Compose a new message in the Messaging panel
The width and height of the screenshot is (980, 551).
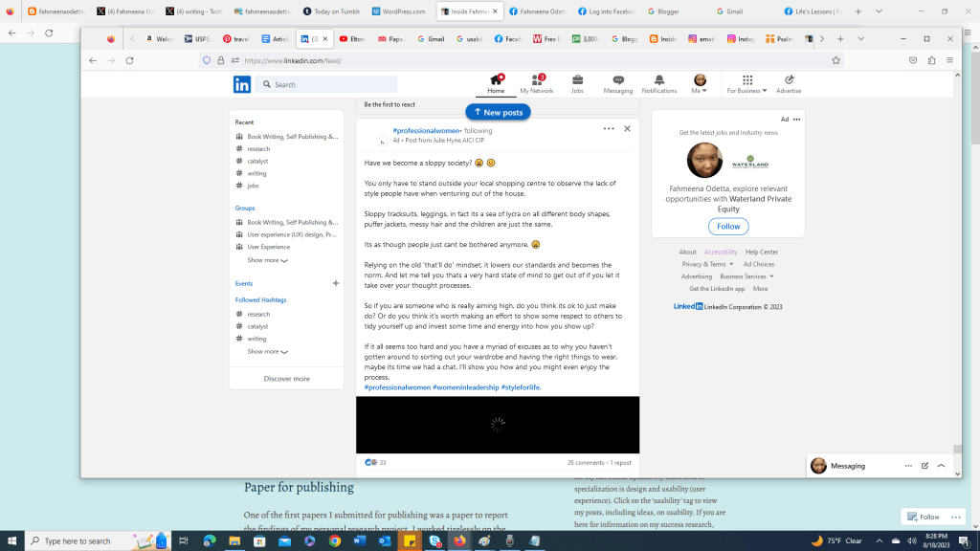(x=924, y=466)
